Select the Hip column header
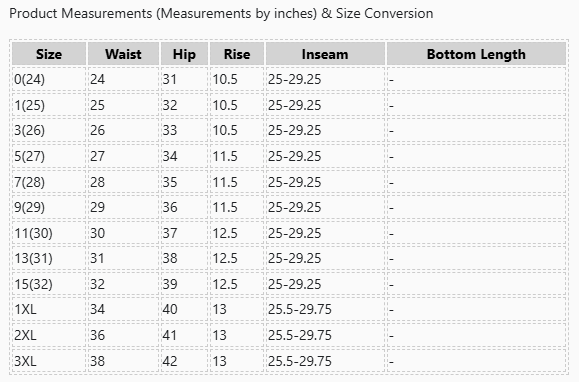Image resolution: width=579 pixels, height=382 pixels. point(184,54)
